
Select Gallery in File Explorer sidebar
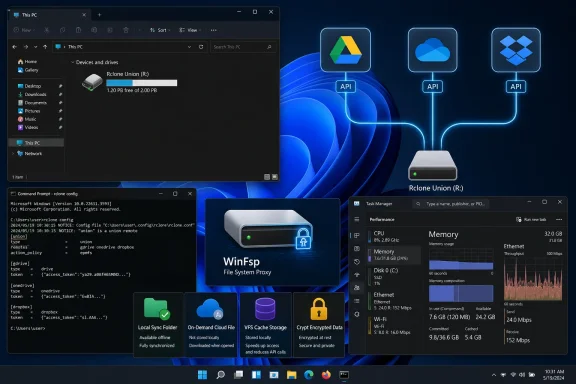point(28,70)
